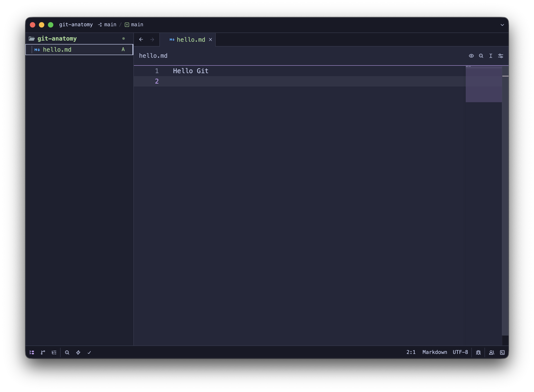Open diagnostics checkmark icon
Screen dimensions: 534x392
click(89, 352)
